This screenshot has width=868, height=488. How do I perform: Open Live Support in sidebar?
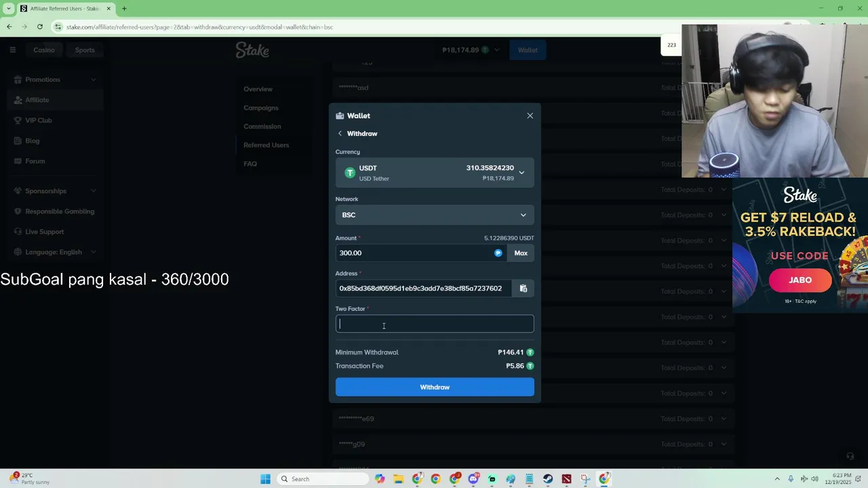point(56,231)
